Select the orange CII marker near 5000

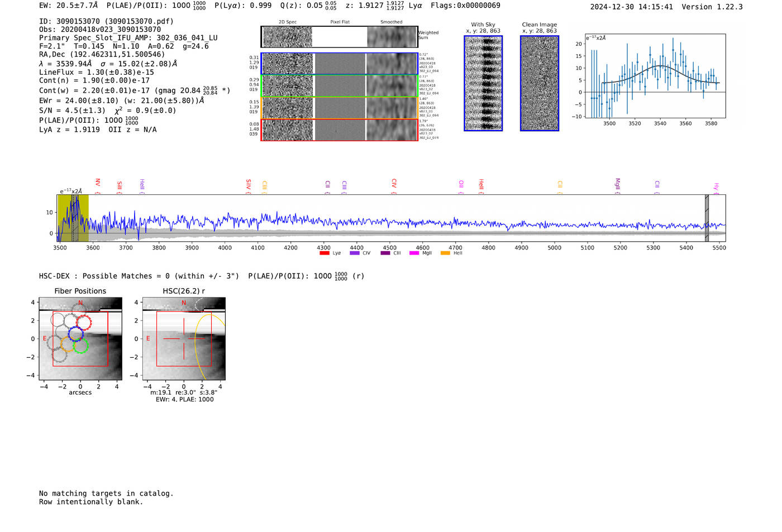[x=560, y=187]
